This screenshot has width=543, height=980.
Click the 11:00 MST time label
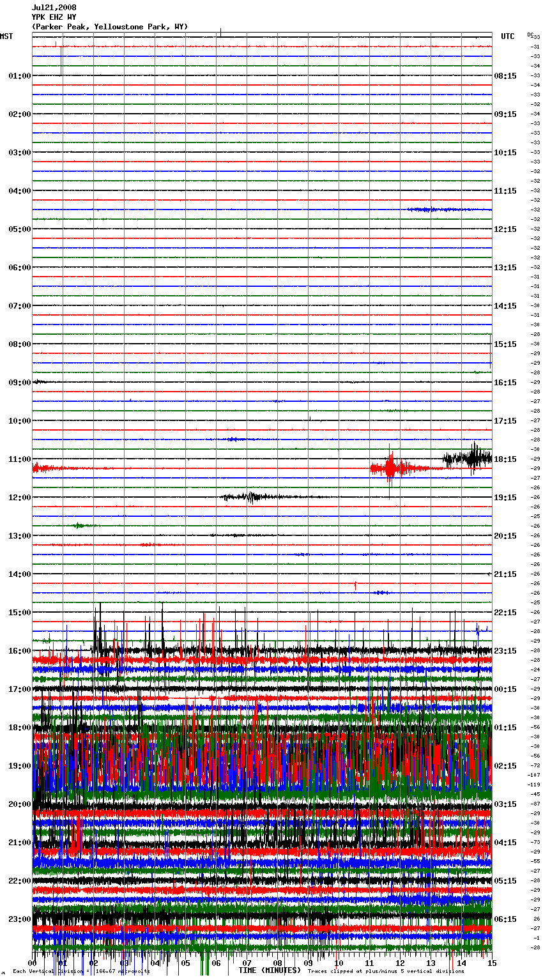[x=20, y=459]
